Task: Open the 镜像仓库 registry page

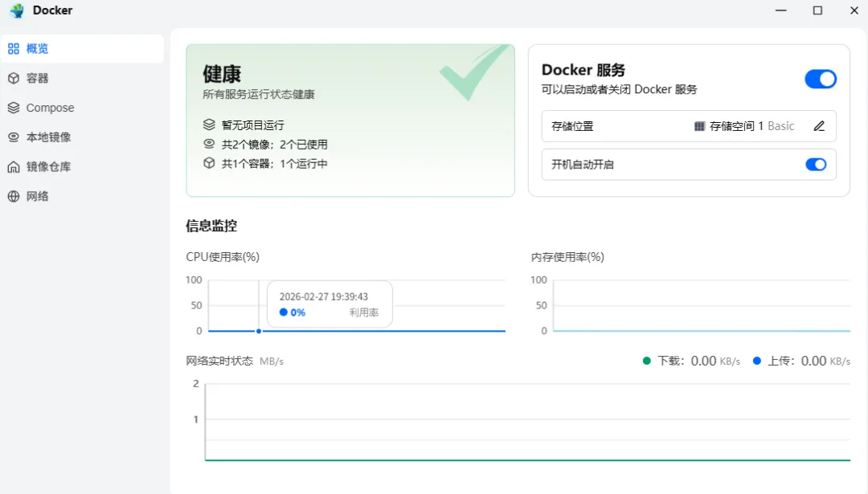Action: point(83,166)
